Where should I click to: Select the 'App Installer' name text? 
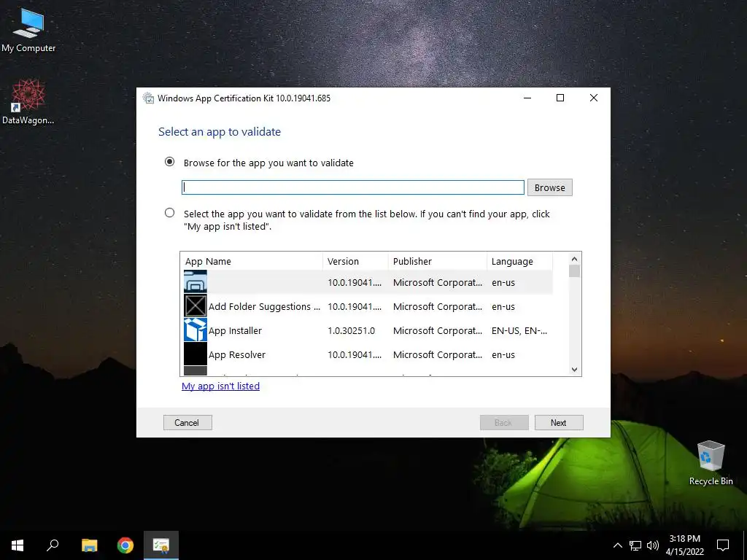pos(236,330)
